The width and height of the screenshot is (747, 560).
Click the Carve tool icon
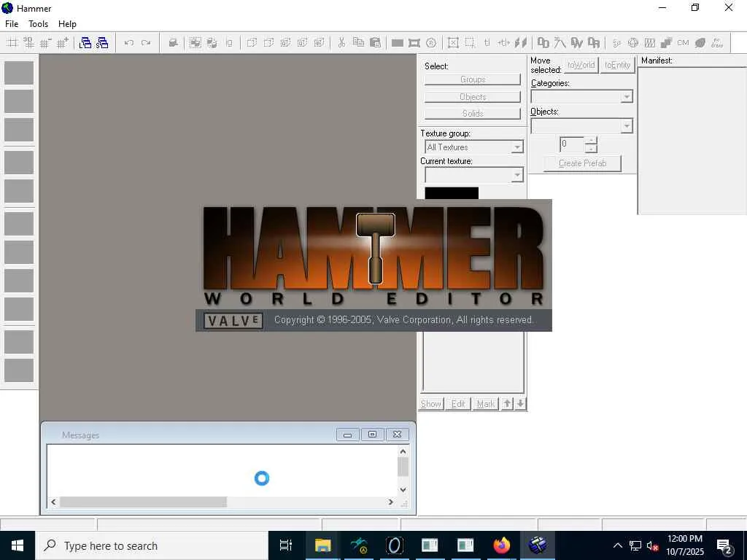point(174,43)
